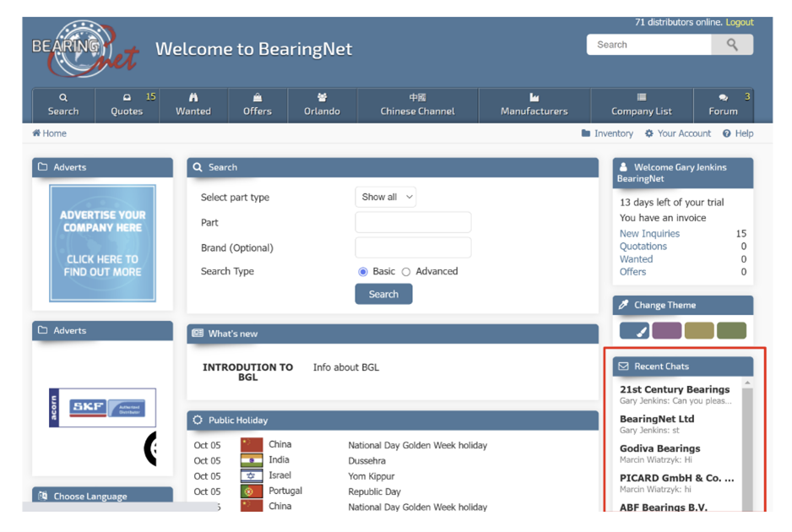Click the Your Account gear icon

[x=649, y=133]
